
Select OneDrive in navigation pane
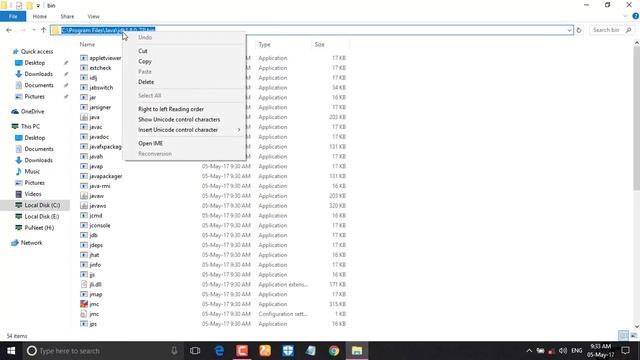click(x=32, y=111)
